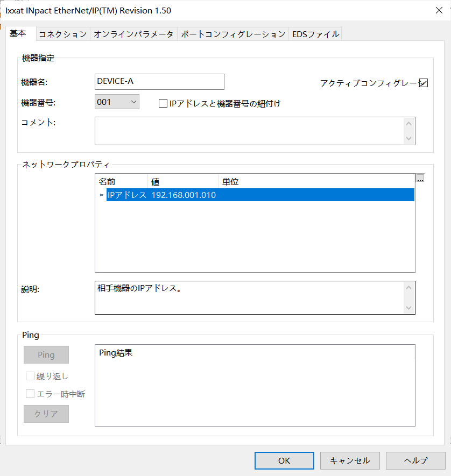The width and height of the screenshot is (451, 476).
Task: Toggle the 繰り返し checkbox
Action: click(30, 376)
